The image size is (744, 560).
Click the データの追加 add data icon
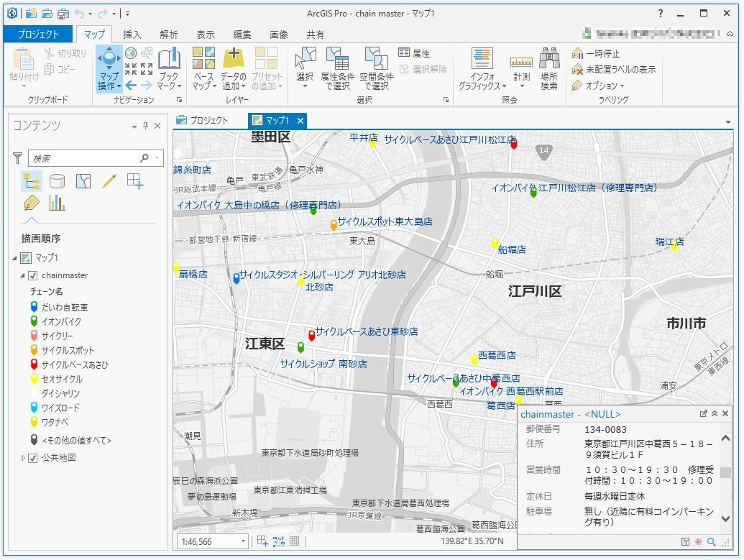(x=233, y=58)
